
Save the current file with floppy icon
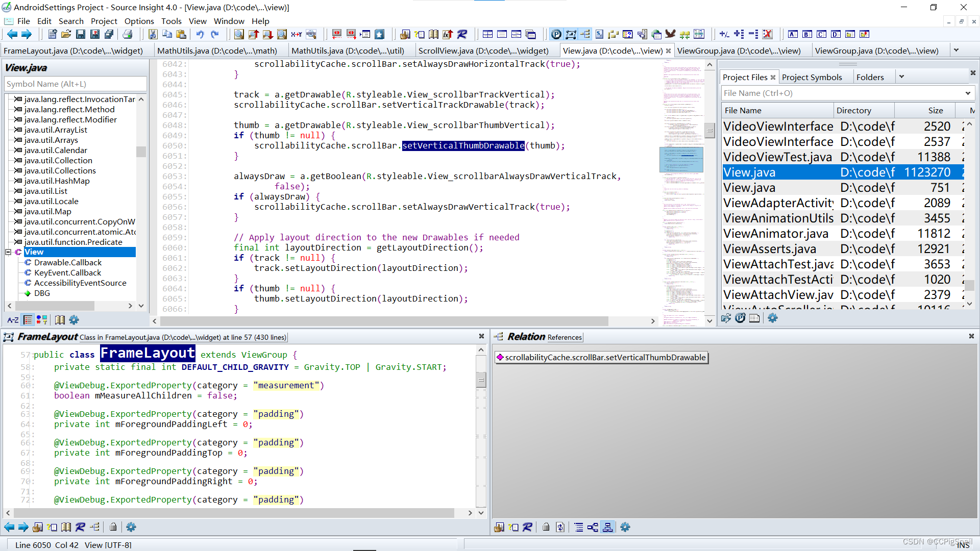click(x=81, y=34)
